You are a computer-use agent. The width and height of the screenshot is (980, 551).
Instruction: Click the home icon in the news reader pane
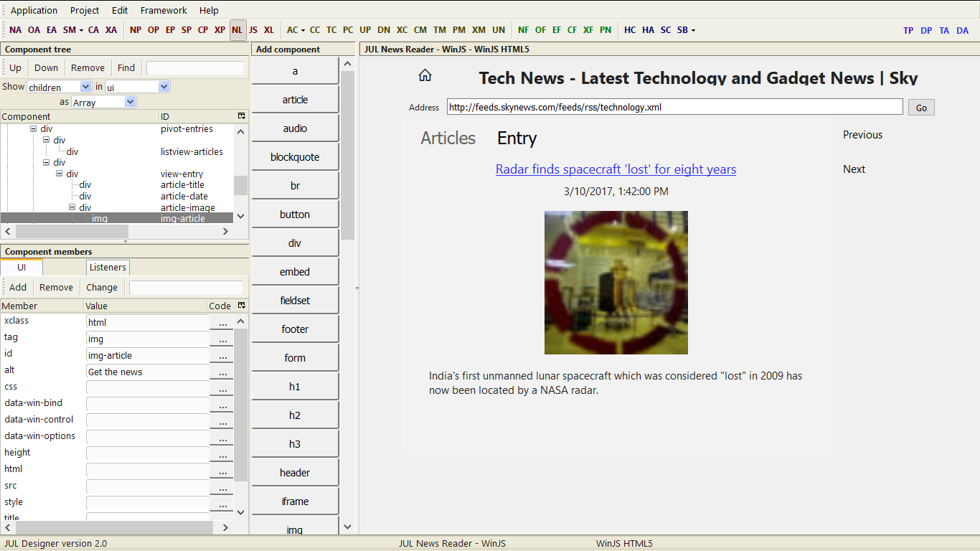tap(425, 75)
